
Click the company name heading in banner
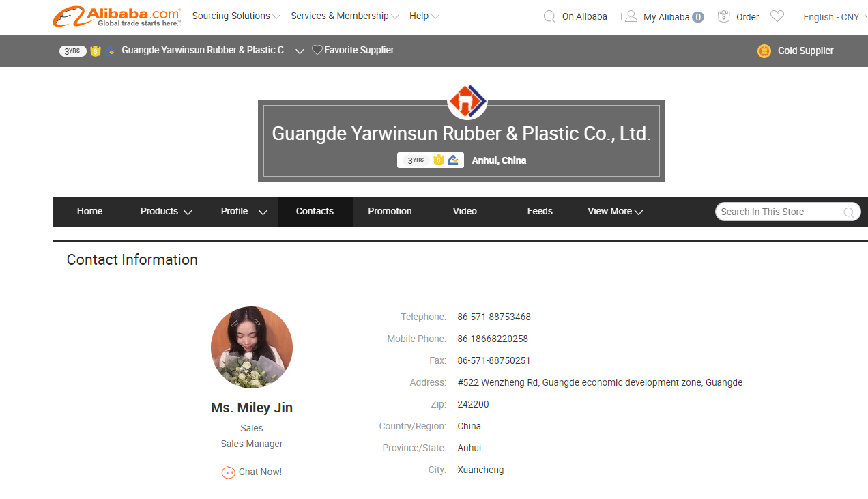coord(461,133)
